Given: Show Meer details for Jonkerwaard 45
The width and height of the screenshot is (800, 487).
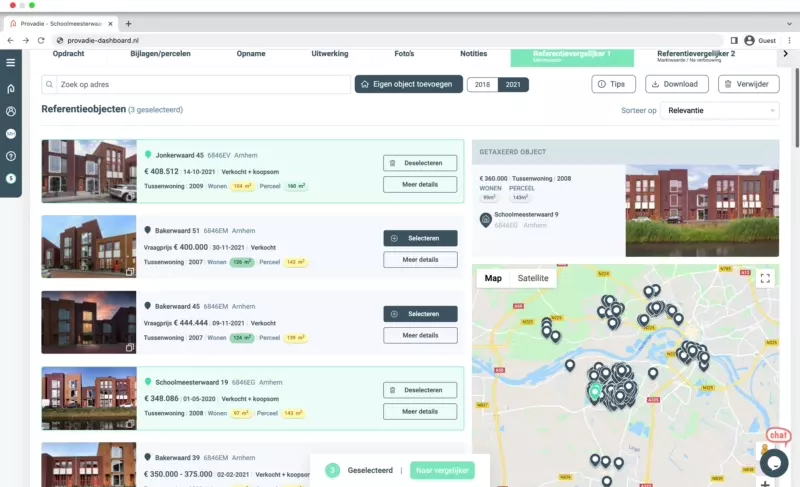Looking at the screenshot, I should [420, 185].
